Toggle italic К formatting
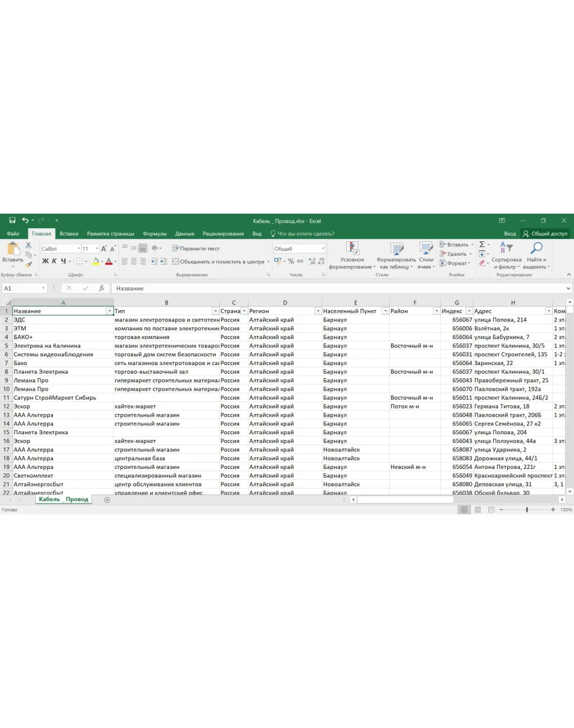The height and width of the screenshot is (728, 574). point(54,262)
